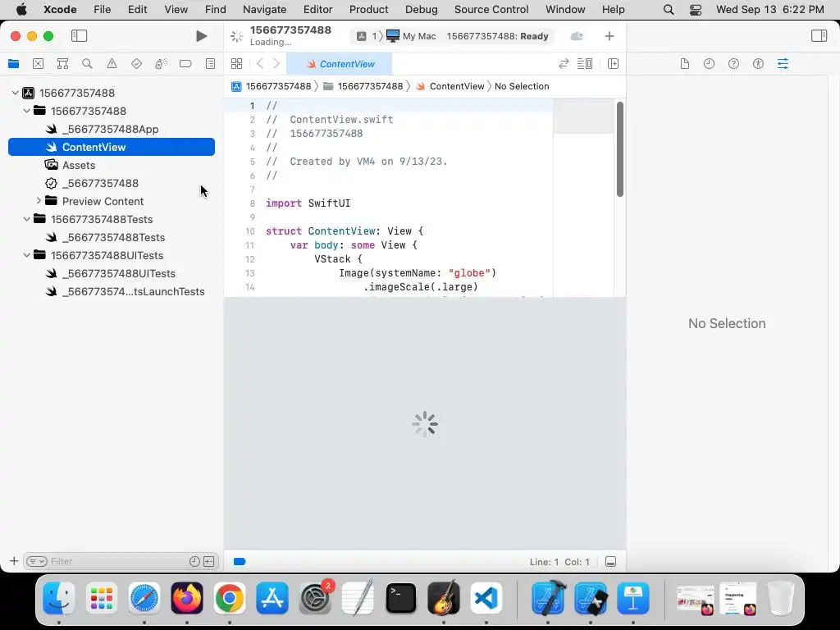
Task: Open Spotlight search in menu bar
Action: click(x=669, y=9)
